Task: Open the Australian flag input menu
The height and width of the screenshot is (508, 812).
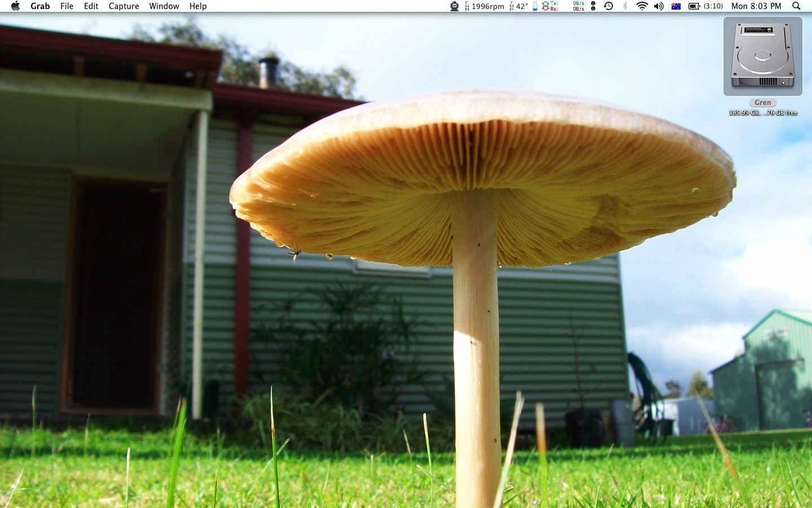Action: coord(676,6)
